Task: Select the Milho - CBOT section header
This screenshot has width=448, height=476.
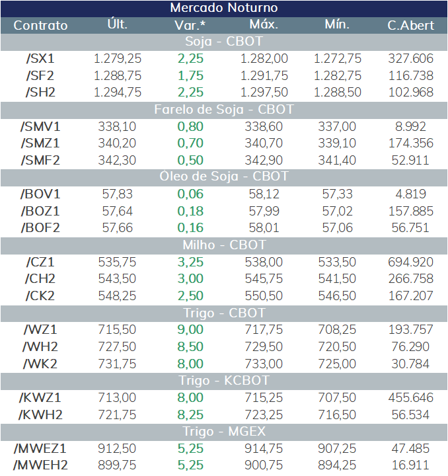Action: tap(224, 245)
